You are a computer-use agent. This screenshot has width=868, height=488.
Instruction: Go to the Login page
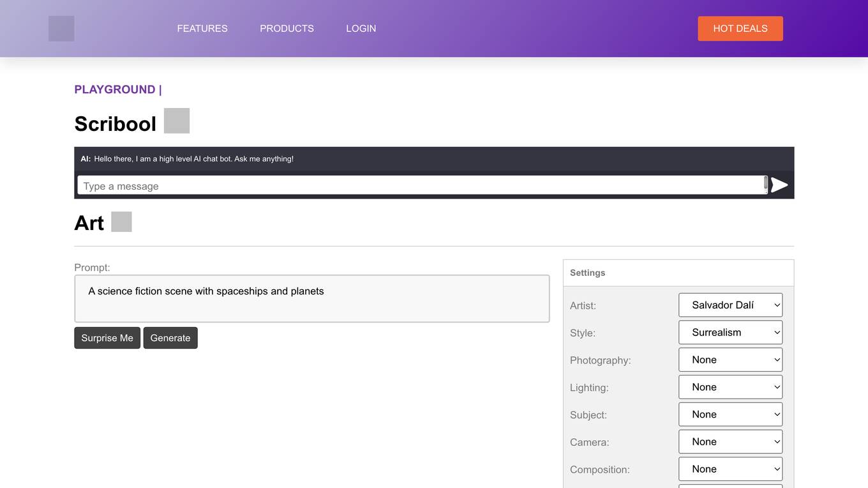[x=361, y=29]
